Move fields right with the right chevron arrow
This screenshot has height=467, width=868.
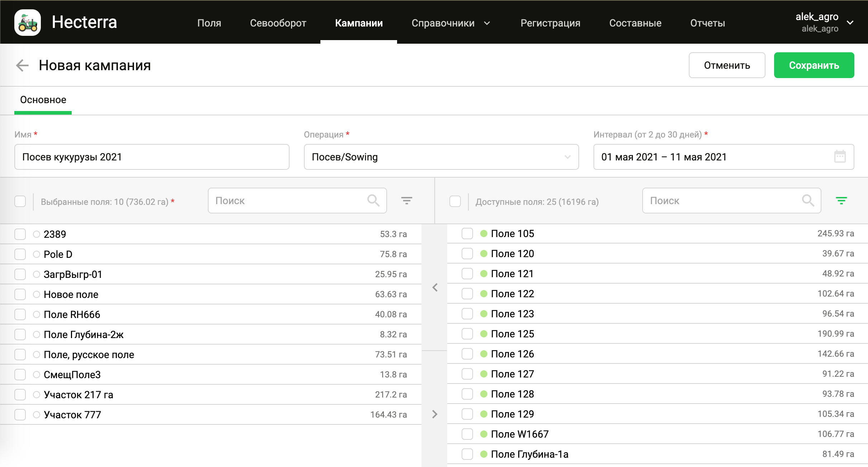tap(435, 414)
